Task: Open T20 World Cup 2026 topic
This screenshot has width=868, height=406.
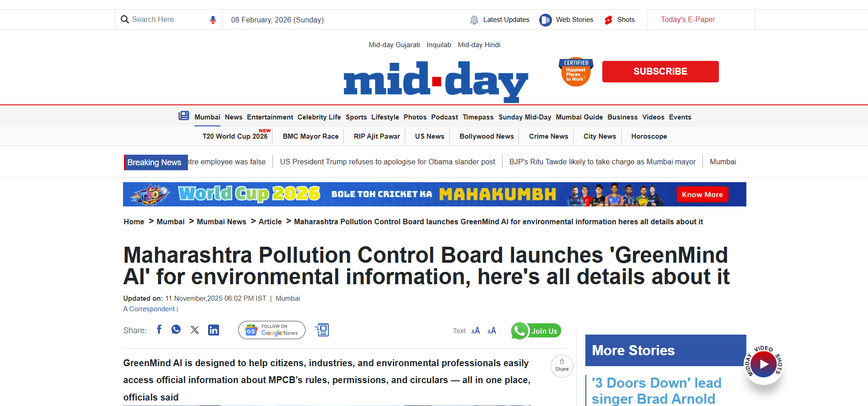Action: 235,136
